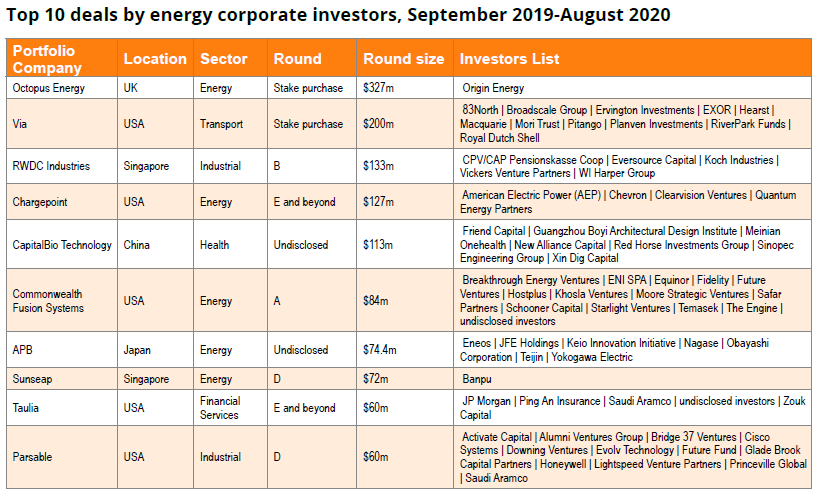This screenshot has height=496, width=819.
Task: Click the Sunseap company cell
Action: [32, 380]
